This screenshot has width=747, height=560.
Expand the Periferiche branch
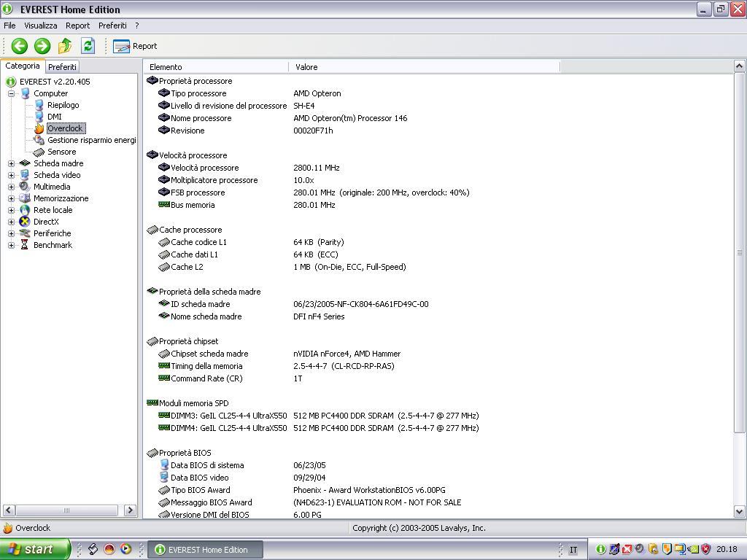click(x=12, y=234)
